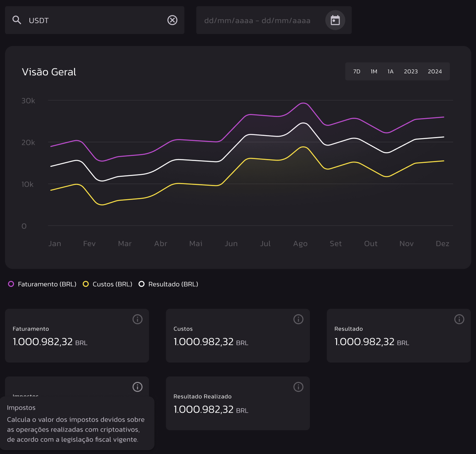Click the info icon on the Resultado card
This screenshot has width=476, height=454.
point(459,319)
